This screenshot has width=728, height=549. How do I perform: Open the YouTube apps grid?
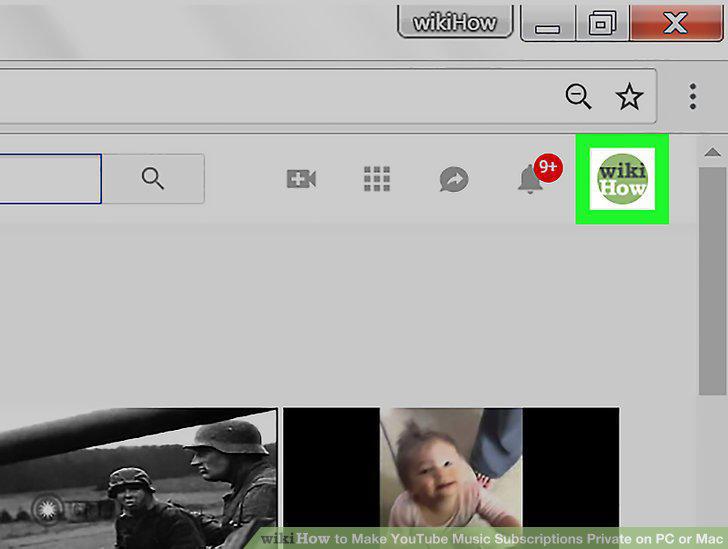pyautogui.click(x=377, y=179)
